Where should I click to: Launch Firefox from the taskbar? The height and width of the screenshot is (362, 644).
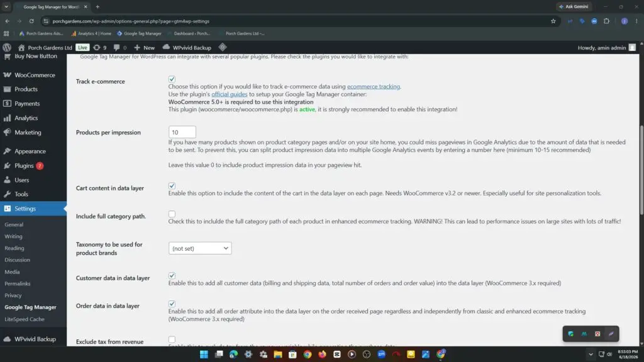coord(322,354)
